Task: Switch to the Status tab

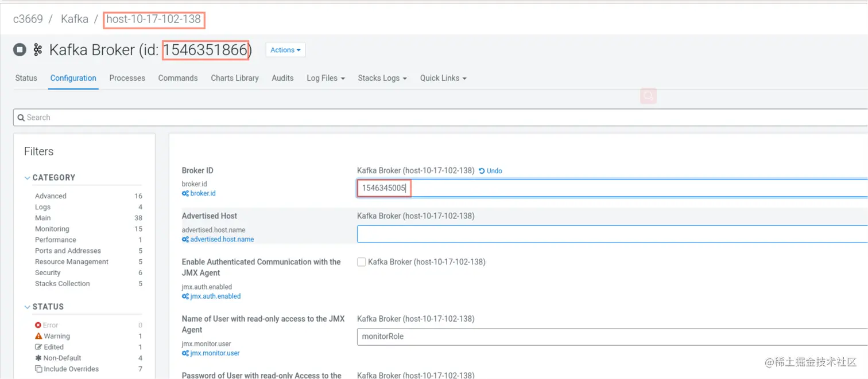Action: (26, 78)
